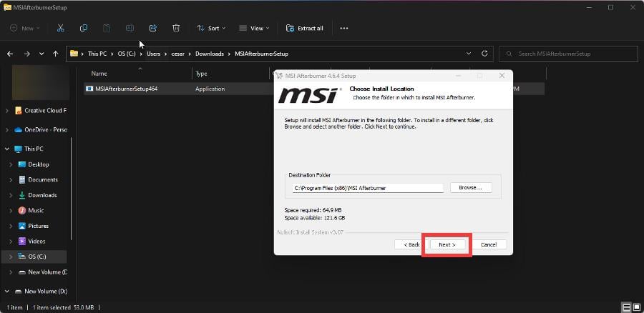Click cesar breadcrumb in address bar
644x313 pixels.
178,54
